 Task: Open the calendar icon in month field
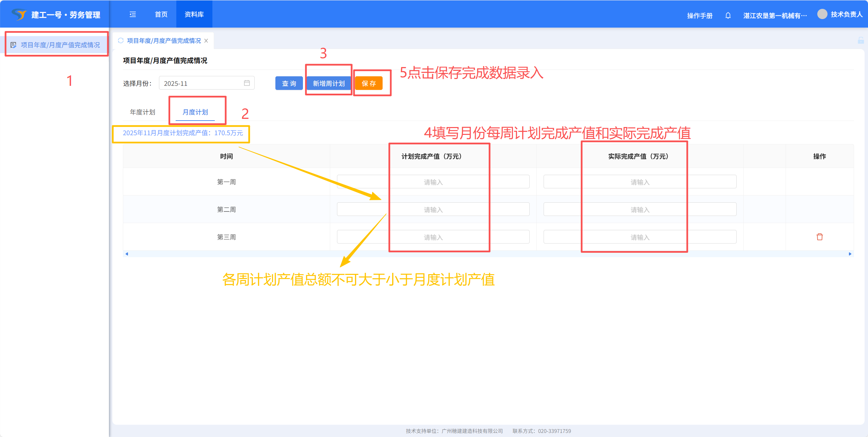pos(247,83)
